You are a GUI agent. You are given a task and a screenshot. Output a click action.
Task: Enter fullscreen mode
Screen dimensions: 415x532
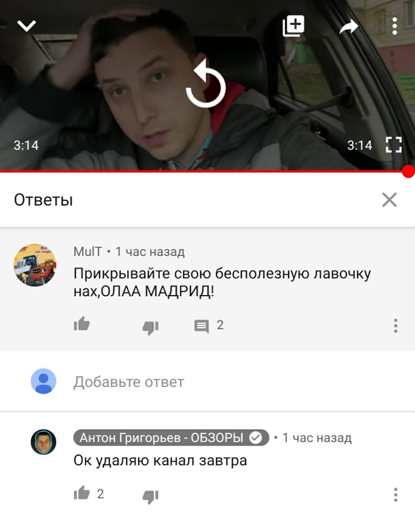(393, 145)
